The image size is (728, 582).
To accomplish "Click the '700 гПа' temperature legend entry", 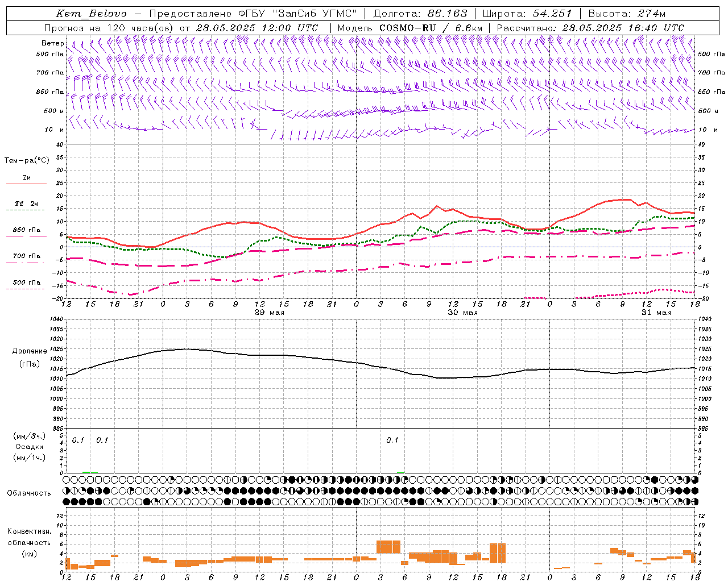I will click(x=27, y=256).
